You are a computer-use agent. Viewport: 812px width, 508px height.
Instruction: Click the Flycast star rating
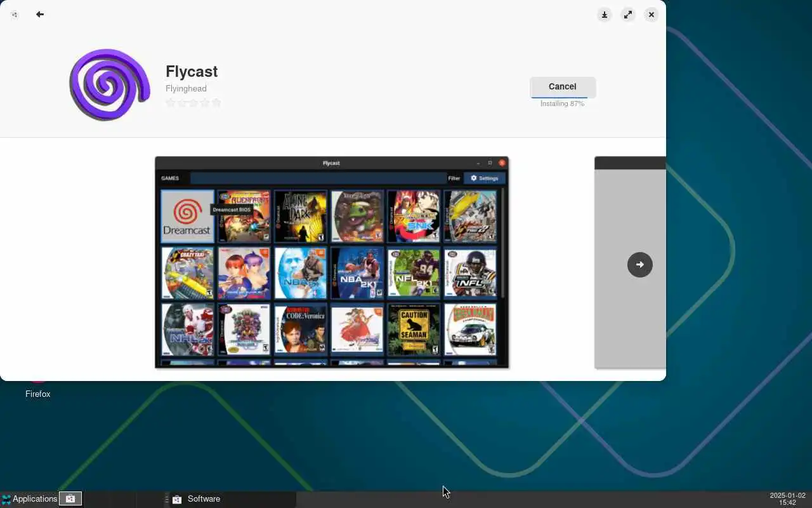(x=193, y=103)
